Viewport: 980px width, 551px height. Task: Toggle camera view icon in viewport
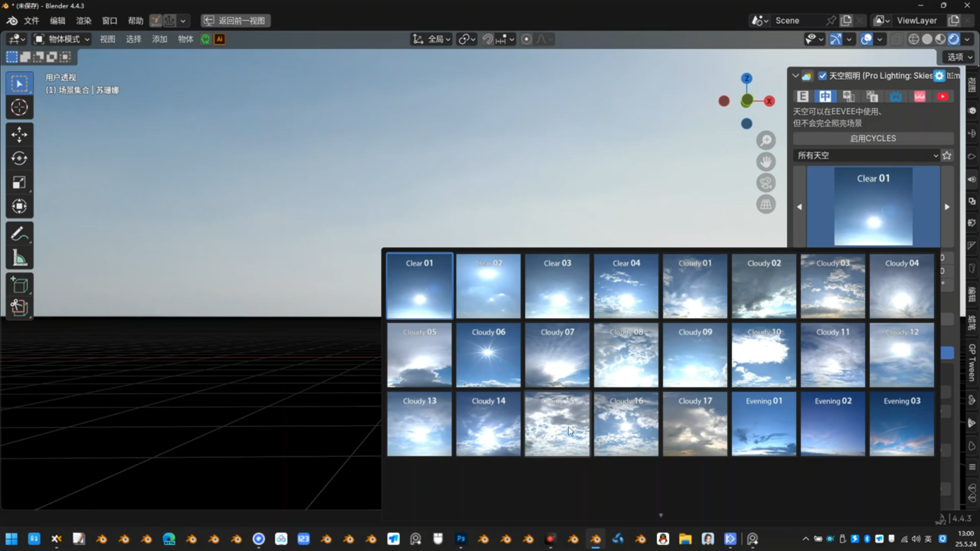[x=766, y=183]
